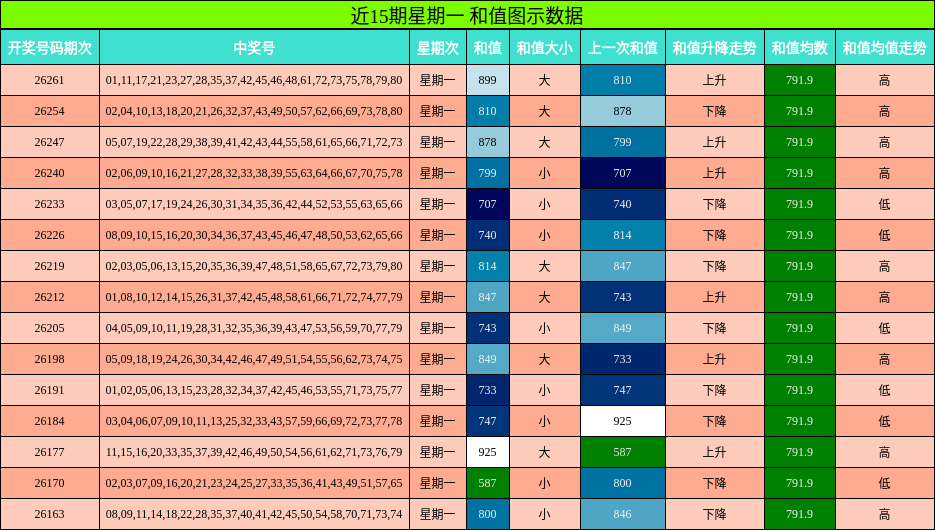Click winning numbers starting 02,04,10,13
Image resolution: width=935 pixels, height=530 pixels.
254,111
